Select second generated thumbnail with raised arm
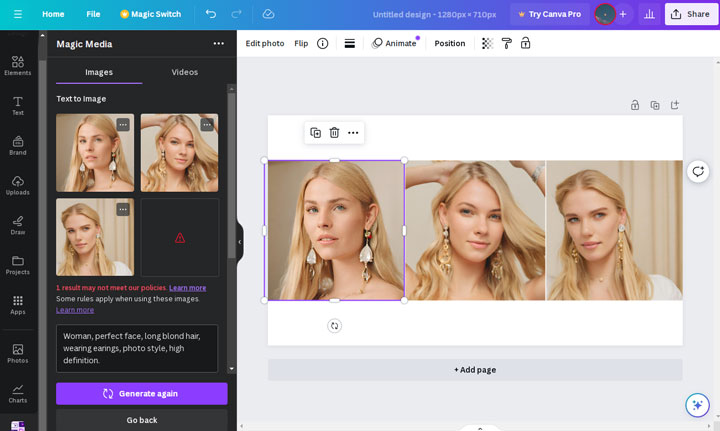720x431 pixels. pos(180,153)
